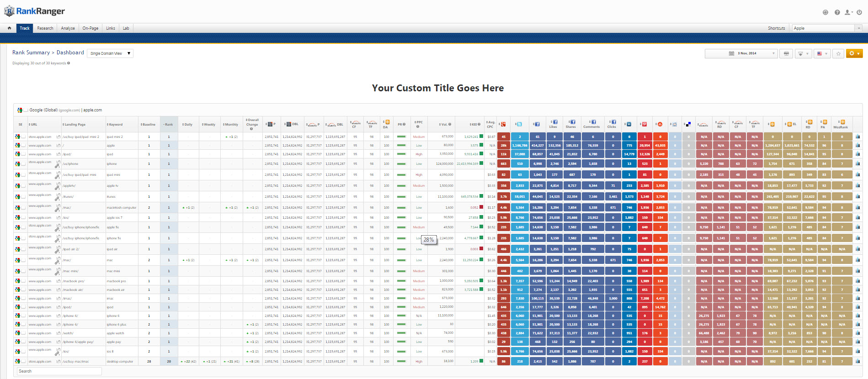Click the home icon in navigation bar

tap(9, 28)
